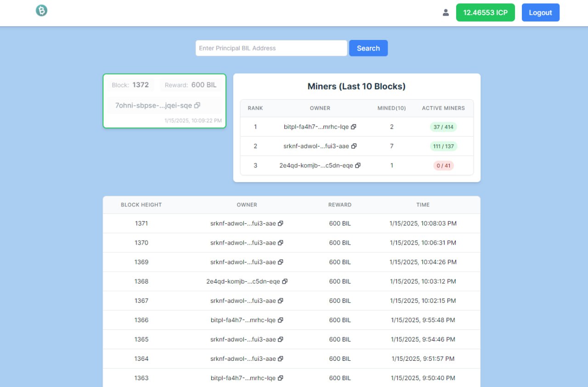The height and width of the screenshot is (387, 588).
Task: Copy owner address for block 1363
Action: [x=281, y=378]
